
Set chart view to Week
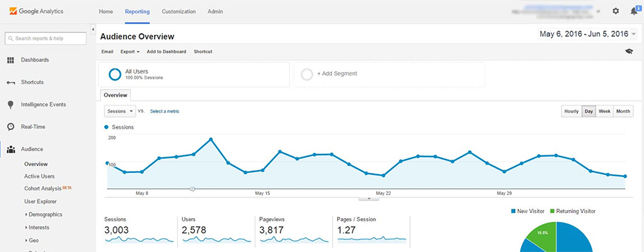pos(604,111)
